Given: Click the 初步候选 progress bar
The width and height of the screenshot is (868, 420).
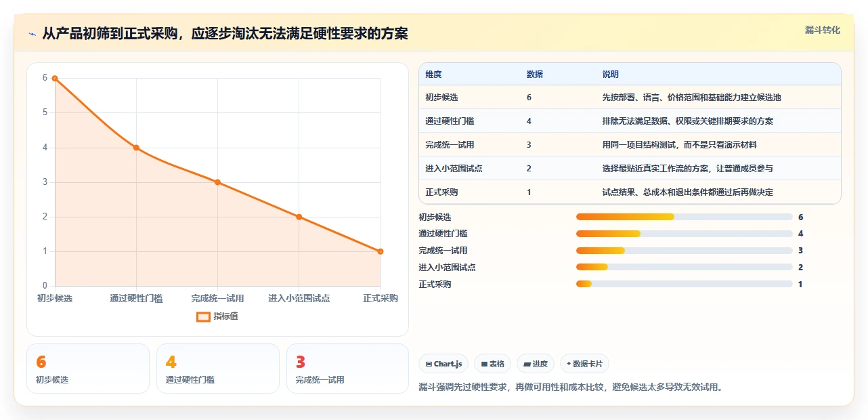Looking at the screenshot, I should pyautogui.click(x=684, y=217).
